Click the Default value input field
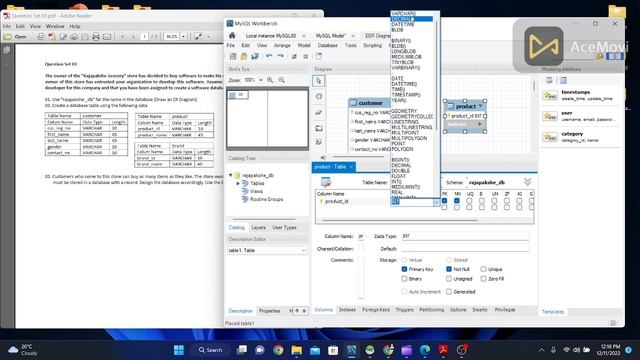640x360 pixels. 465,248
